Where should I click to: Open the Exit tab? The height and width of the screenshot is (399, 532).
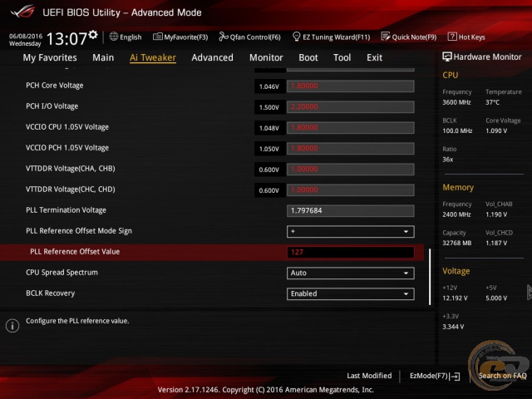374,57
